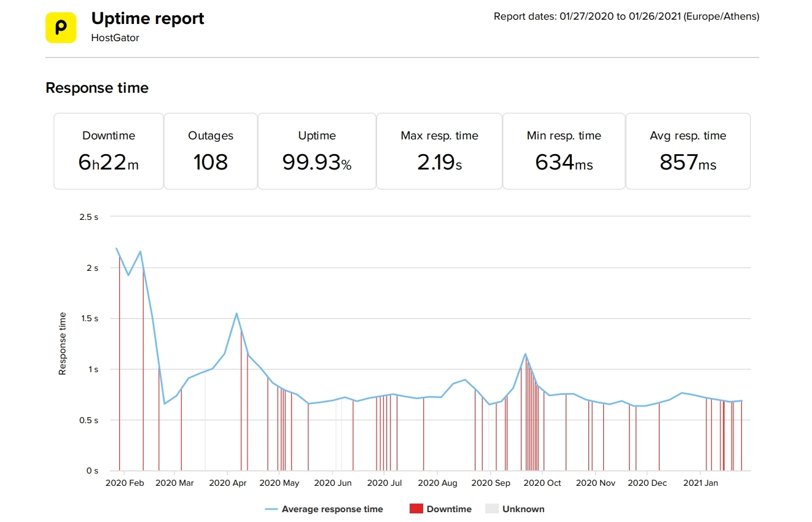The image size is (812, 522).
Task: Click the Response time section heading
Action: (x=97, y=88)
